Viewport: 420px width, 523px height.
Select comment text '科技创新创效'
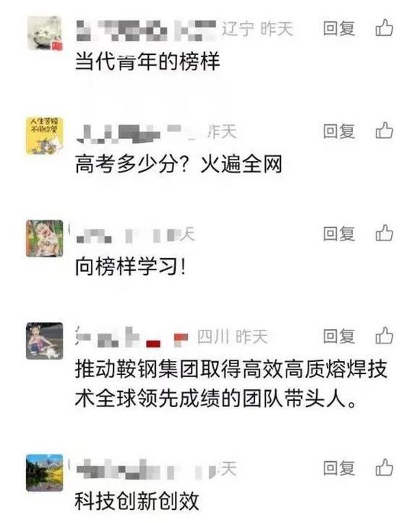pyautogui.click(x=137, y=501)
